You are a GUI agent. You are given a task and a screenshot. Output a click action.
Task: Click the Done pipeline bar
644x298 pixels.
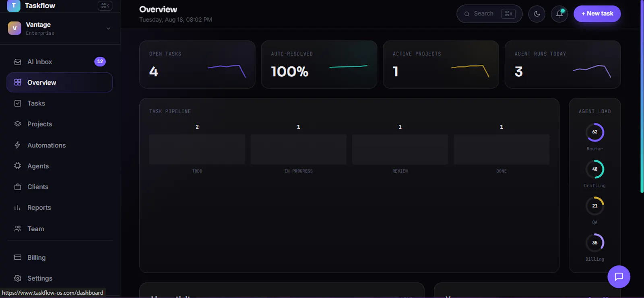[x=502, y=149]
